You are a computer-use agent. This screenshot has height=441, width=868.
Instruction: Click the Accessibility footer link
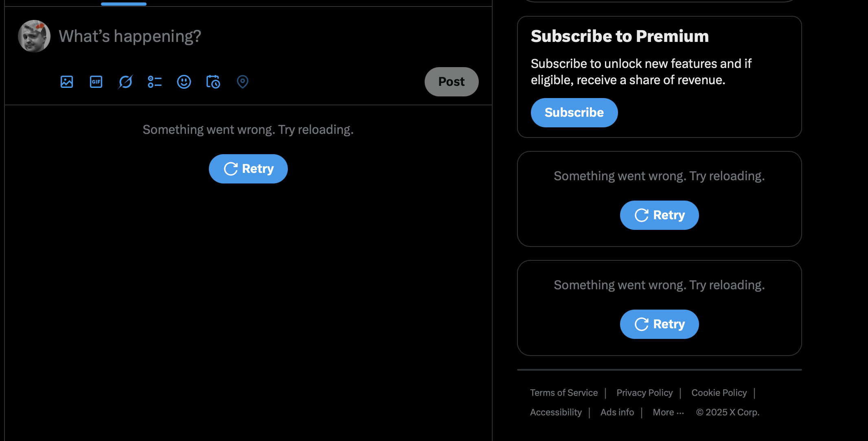point(556,412)
